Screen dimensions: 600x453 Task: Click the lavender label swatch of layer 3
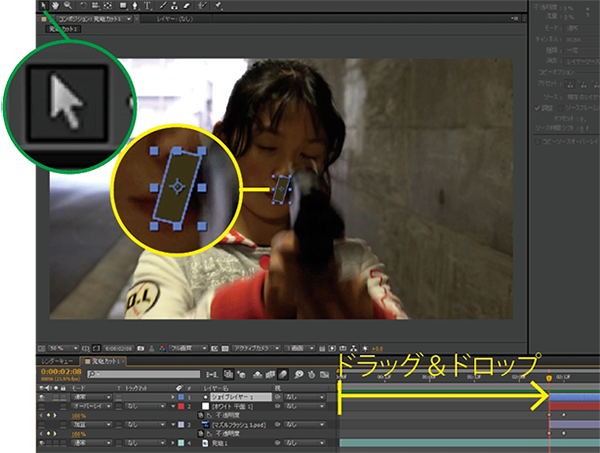click(181, 425)
